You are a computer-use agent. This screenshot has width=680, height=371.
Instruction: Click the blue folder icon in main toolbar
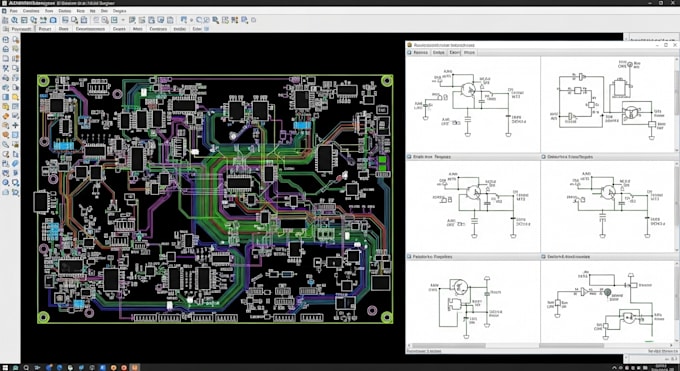click(53, 20)
